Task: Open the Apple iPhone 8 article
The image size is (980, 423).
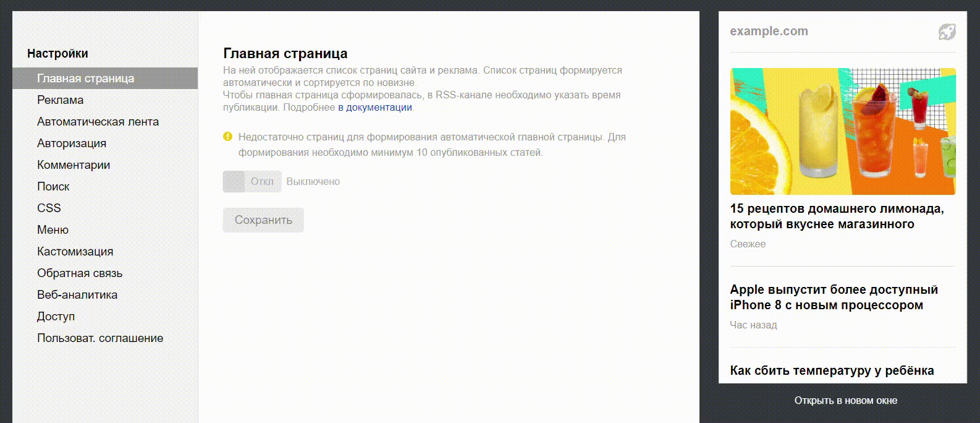Action: point(834,297)
